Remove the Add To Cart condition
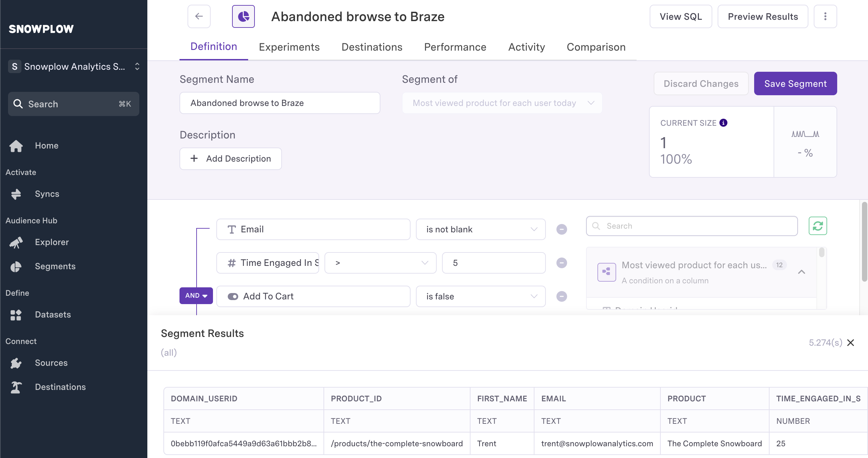The height and width of the screenshot is (458, 868). point(561,296)
